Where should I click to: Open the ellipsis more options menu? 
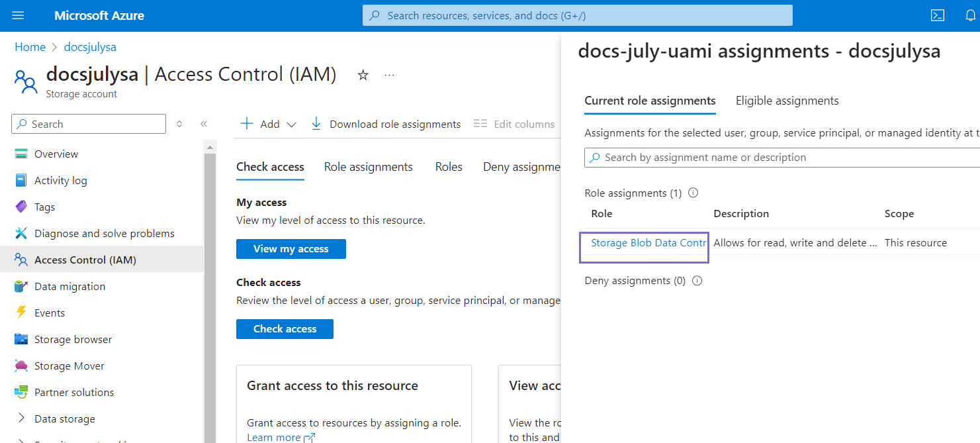(x=389, y=75)
